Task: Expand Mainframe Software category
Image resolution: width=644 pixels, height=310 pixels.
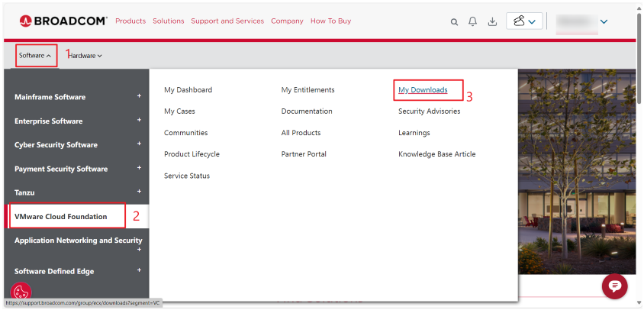Action: tap(139, 96)
